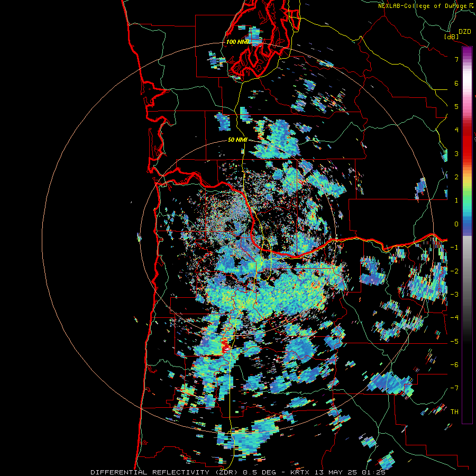
Task: Click the -5 value on color scale
Action: coord(454,342)
